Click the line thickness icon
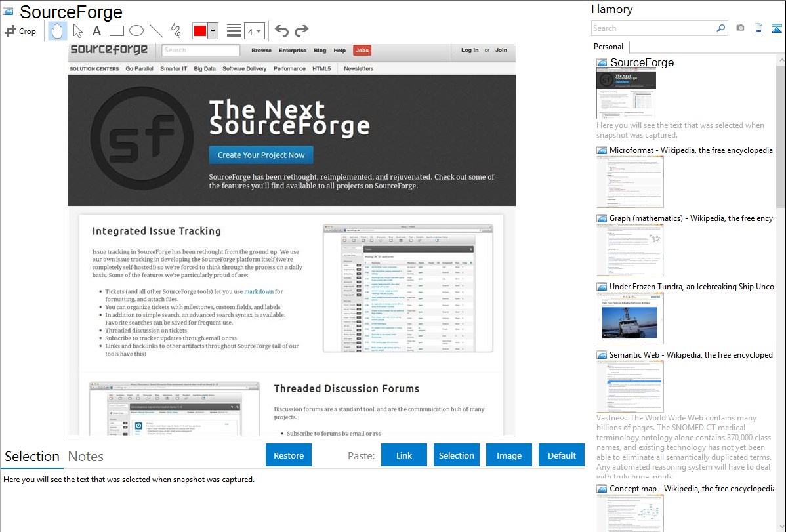 (x=234, y=31)
